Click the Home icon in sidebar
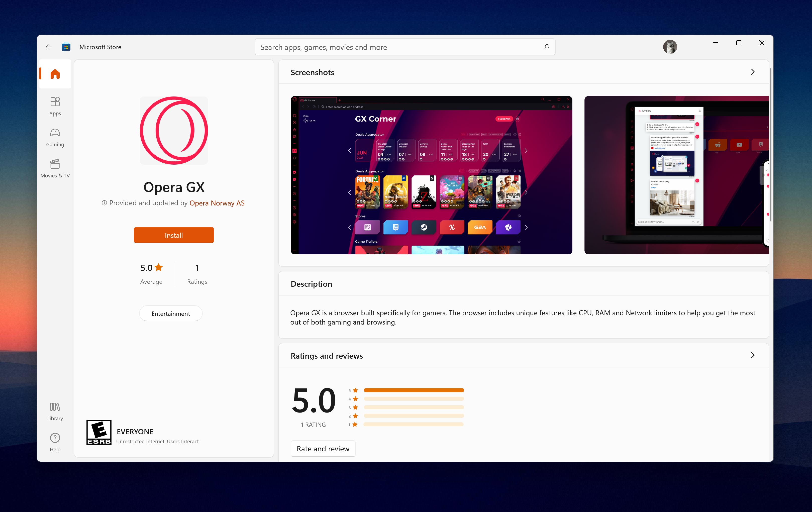 coord(55,74)
